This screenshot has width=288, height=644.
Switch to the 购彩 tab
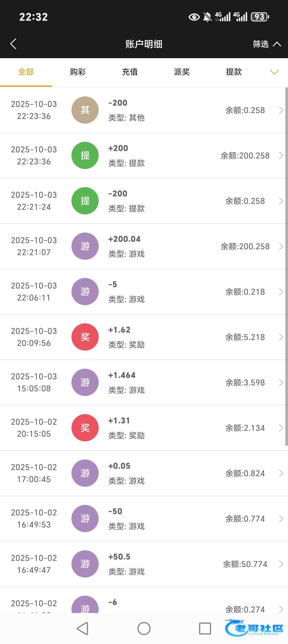tap(78, 72)
